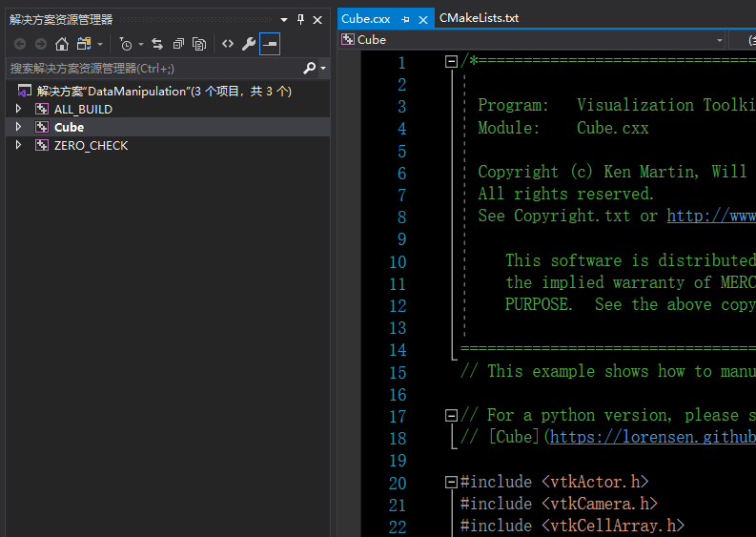
Task: Open dropdown beside the pending changes filter
Action: 141,45
